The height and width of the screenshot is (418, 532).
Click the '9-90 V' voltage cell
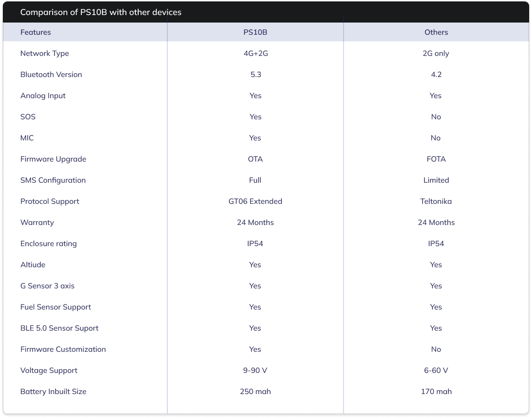[255, 370]
